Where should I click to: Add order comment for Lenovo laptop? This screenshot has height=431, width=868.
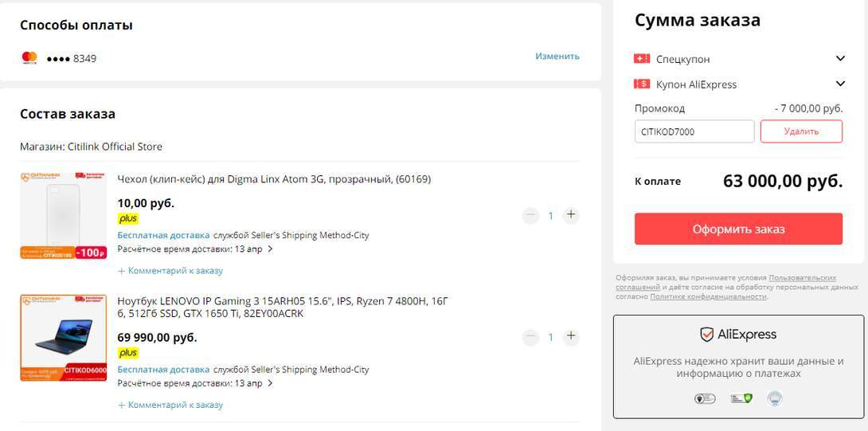pos(170,405)
